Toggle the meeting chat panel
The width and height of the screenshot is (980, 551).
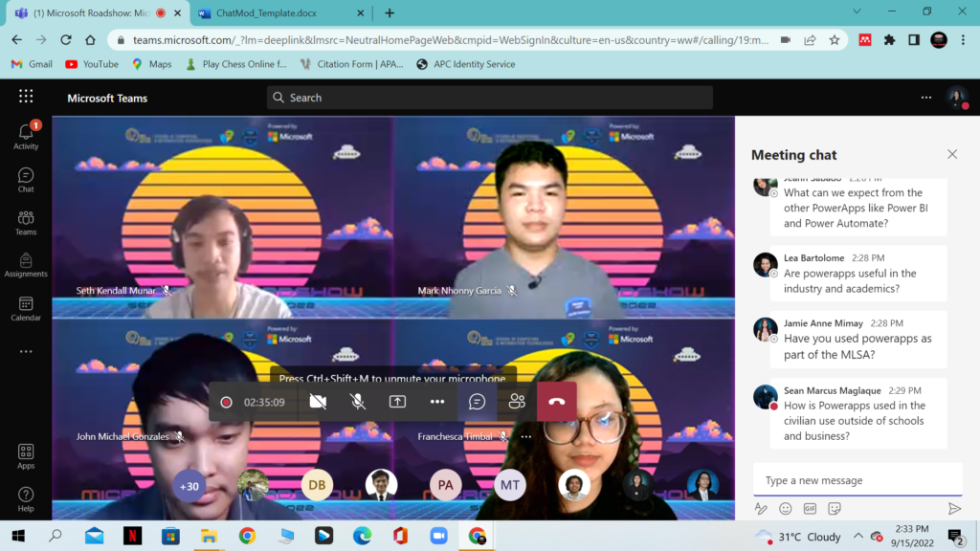click(x=477, y=402)
